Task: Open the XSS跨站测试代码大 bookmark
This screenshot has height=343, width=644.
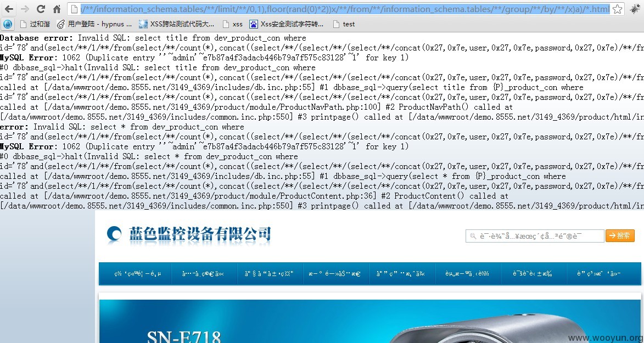Action: pyautogui.click(x=177, y=24)
